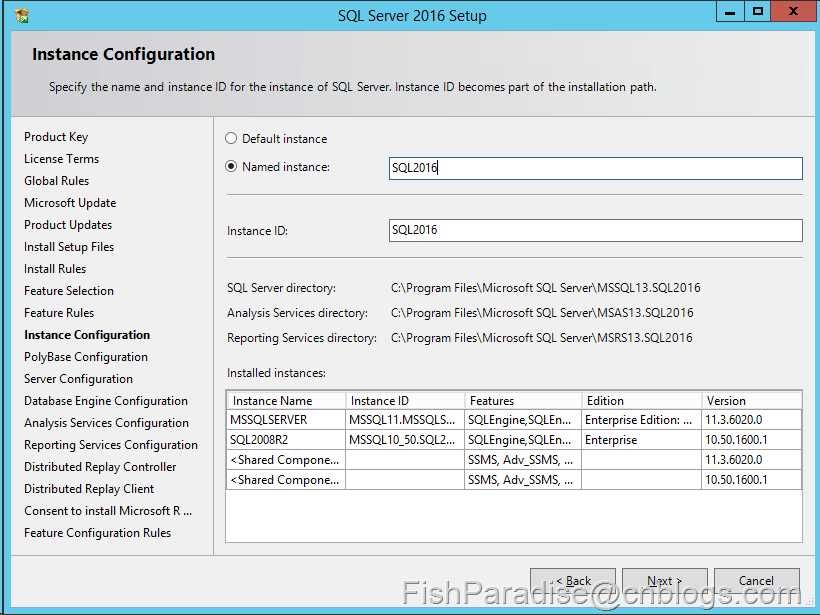Go to the Product Key step
The width and height of the screenshot is (820, 615).
pyautogui.click(x=56, y=136)
